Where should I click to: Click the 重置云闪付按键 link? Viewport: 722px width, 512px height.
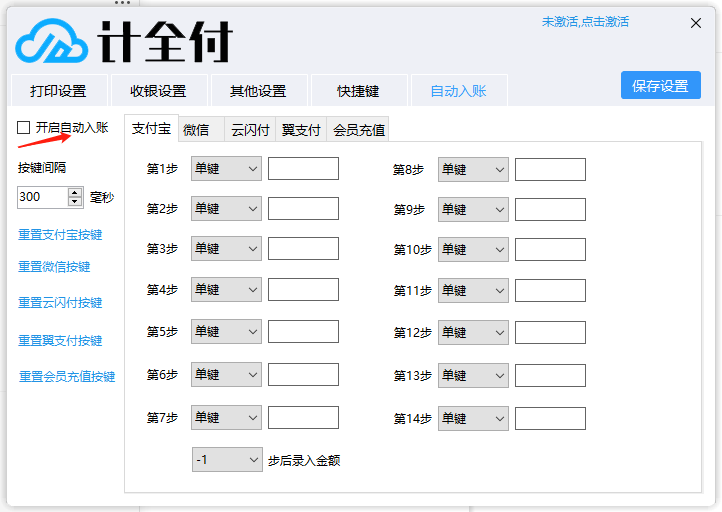pyautogui.click(x=60, y=303)
